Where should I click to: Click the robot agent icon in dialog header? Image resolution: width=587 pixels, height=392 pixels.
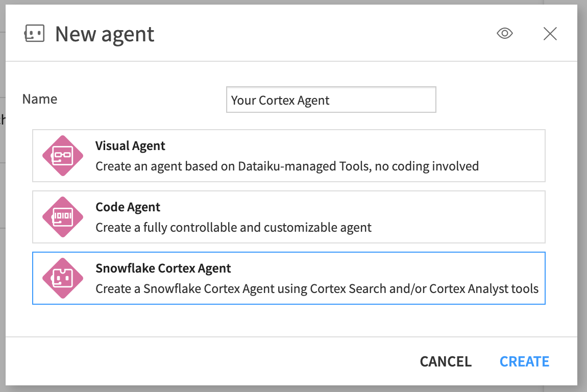tap(34, 33)
